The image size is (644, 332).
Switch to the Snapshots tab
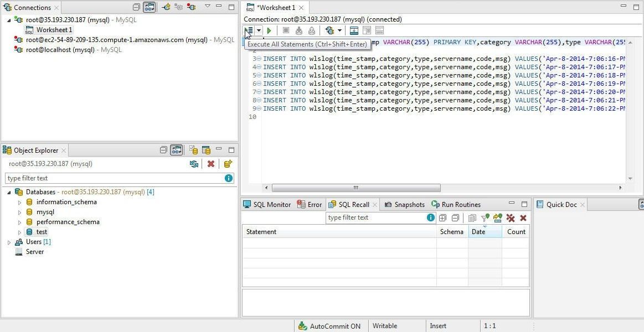point(405,204)
